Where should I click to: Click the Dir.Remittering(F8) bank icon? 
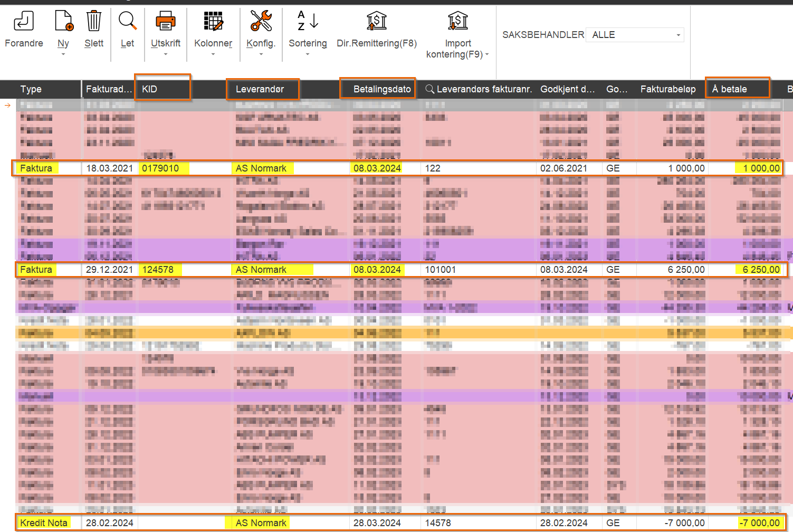(x=377, y=21)
